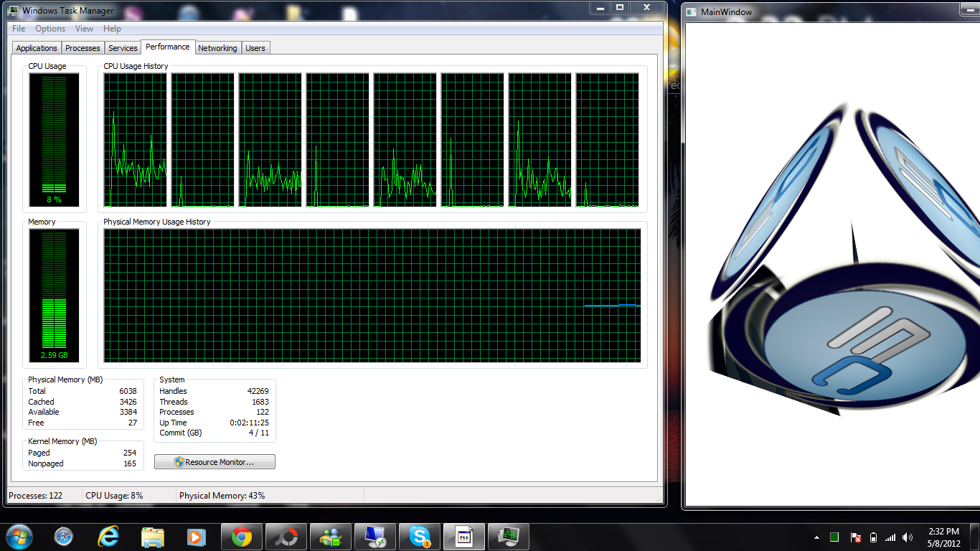Click the Physical Memory Usage History graph

point(372,296)
